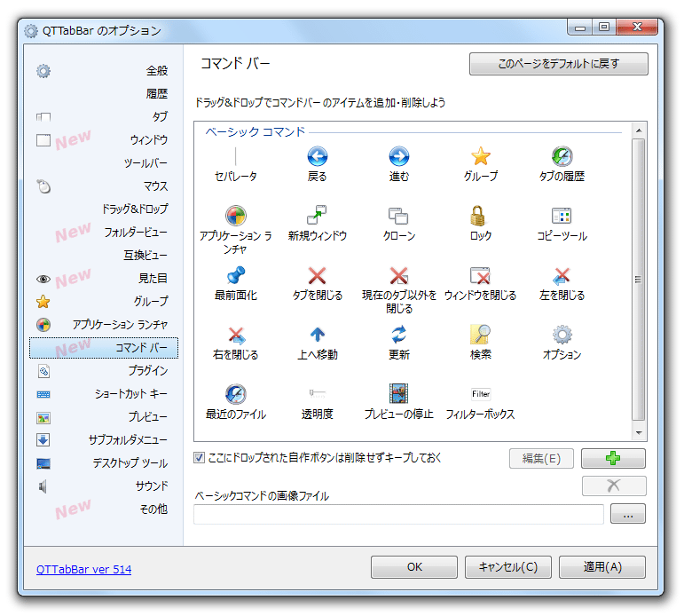Click the タブの履歴 clock icon

click(x=562, y=157)
